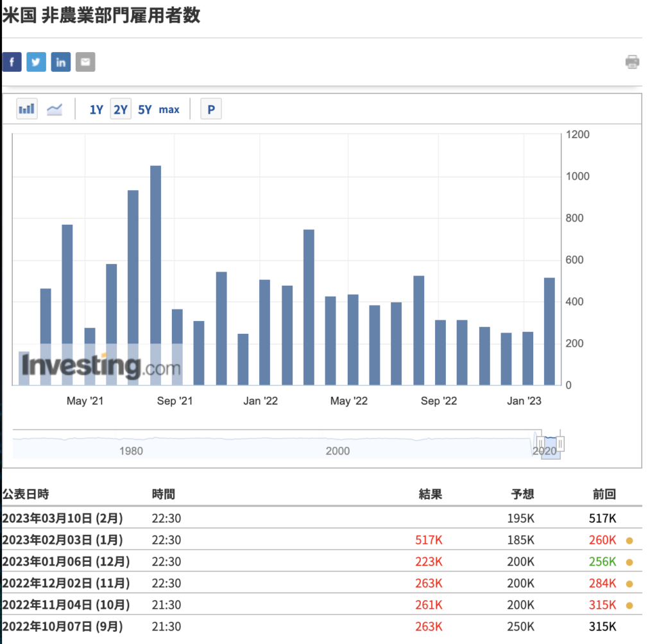Share on Facebook icon
Screen dimensions: 657x644
click(x=12, y=62)
